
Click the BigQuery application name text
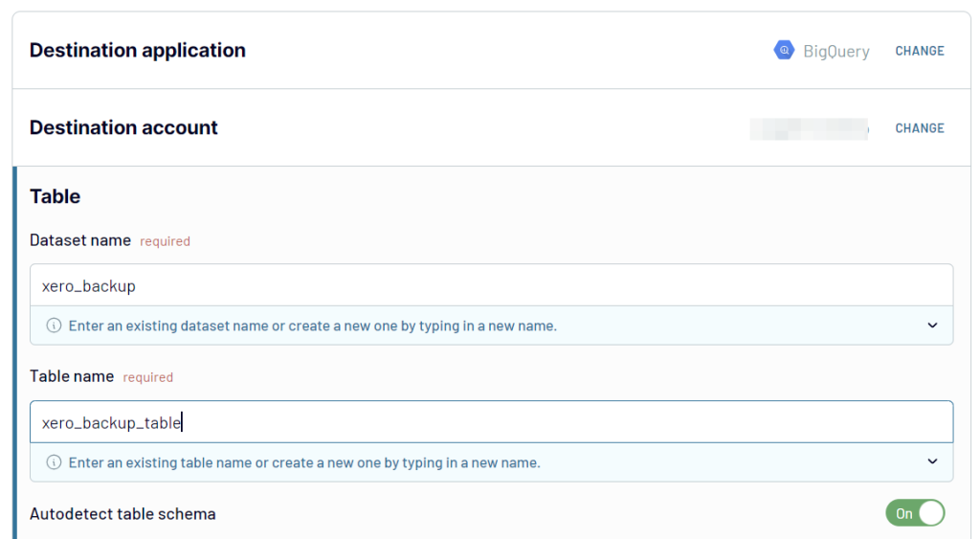pos(836,52)
